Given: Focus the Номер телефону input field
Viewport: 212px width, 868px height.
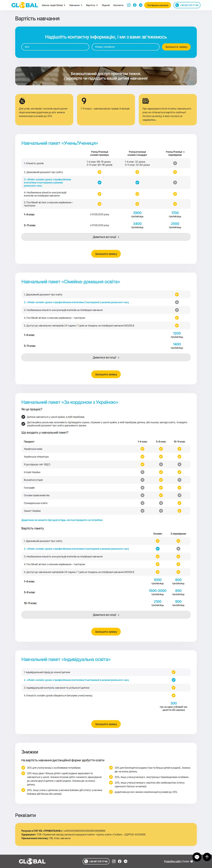Looking at the screenshot, I should [x=126, y=47].
